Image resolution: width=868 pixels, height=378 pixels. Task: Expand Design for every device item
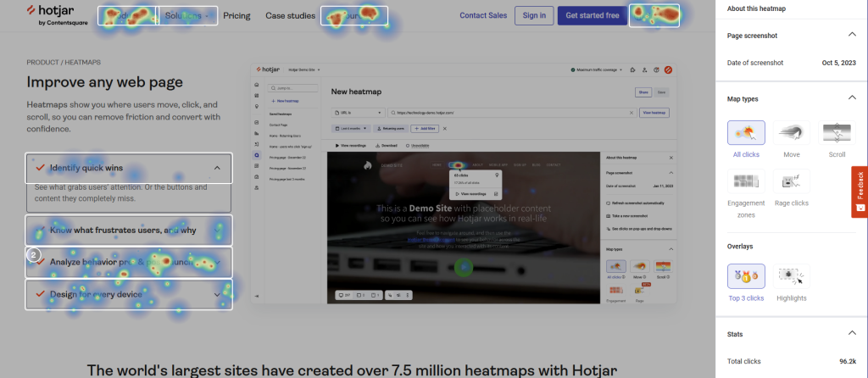[129, 294]
